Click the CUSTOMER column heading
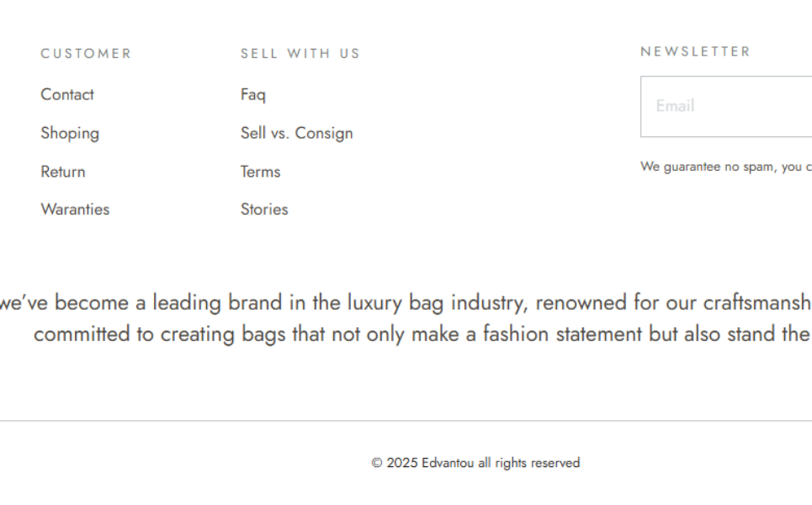Screen dimensions: 812x505 [x=86, y=54]
